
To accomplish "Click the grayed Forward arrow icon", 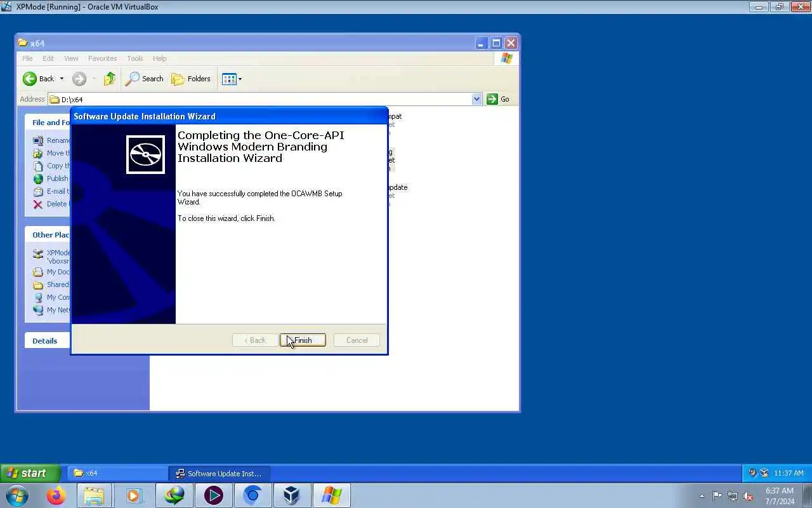I will tap(79, 79).
